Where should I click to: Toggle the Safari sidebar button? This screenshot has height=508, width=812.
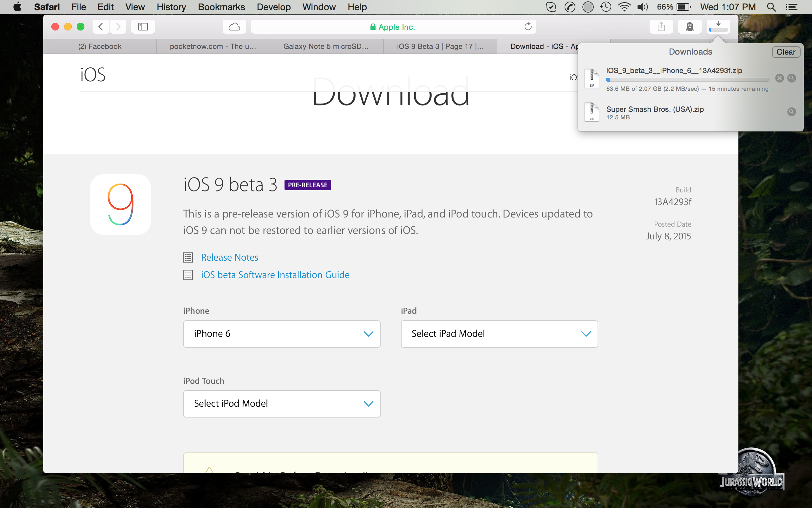click(143, 27)
